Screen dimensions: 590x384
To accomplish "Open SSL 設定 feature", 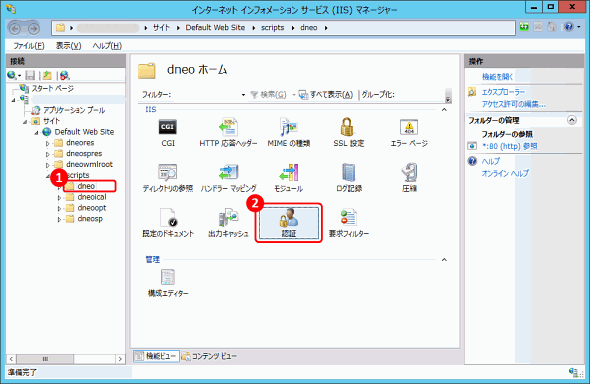I will tap(348, 132).
